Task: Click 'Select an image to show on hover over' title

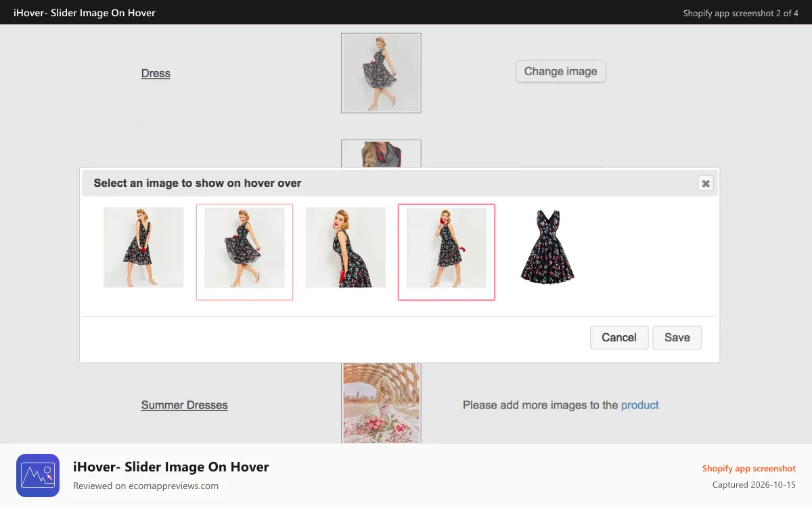Action: coord(198,183)
